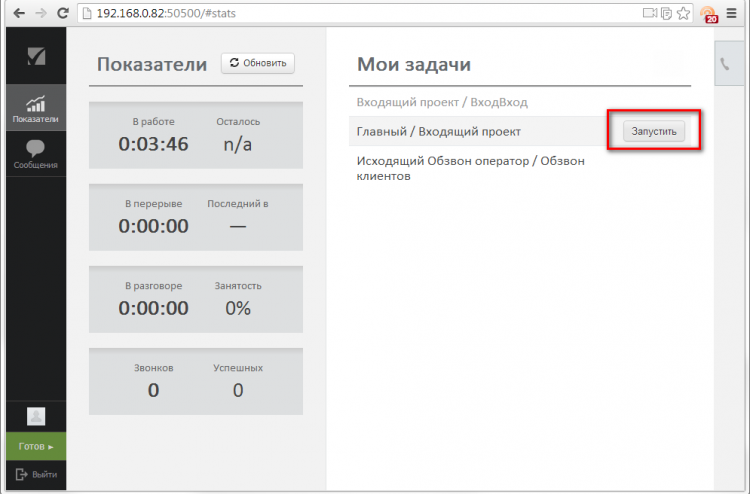Select the Входящий проект / ВходВход task
This screenshot has height=494, width=750.
(442, 102)
